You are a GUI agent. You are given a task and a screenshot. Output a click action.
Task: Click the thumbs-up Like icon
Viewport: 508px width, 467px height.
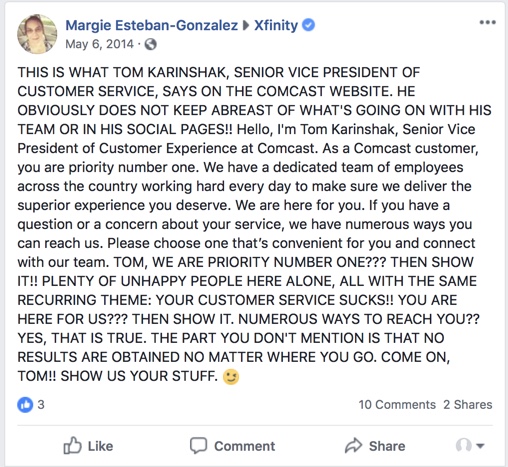coord(72,446)
